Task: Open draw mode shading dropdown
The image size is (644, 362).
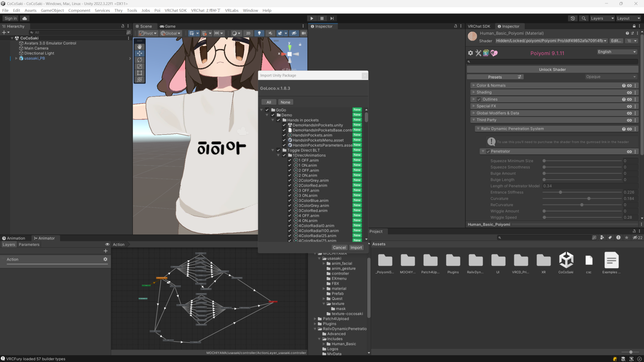Action: [x=236, y=33]
